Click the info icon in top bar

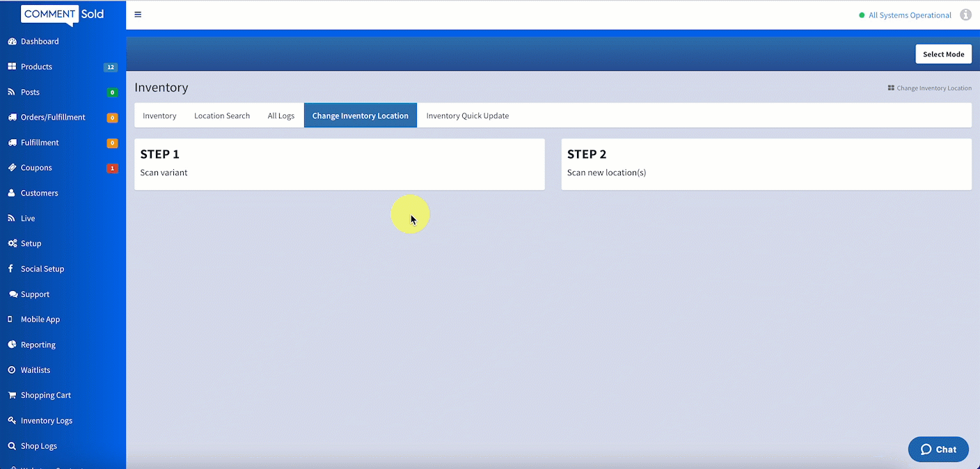pos(965,15)
